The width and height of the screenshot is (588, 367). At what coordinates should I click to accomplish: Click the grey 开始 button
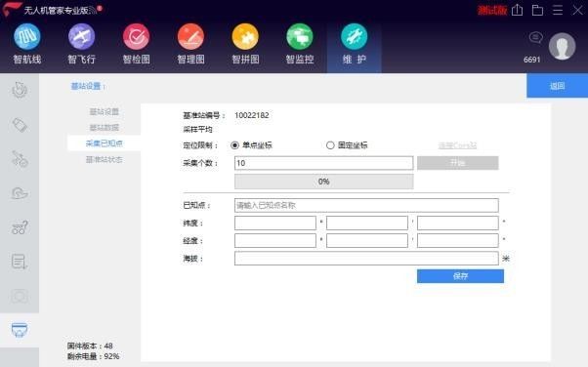(x=457, y=163)
